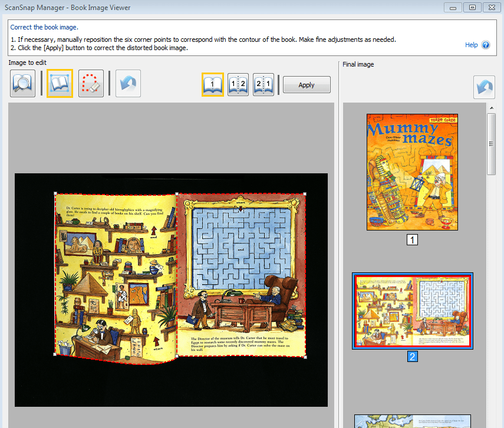Image resolution: width=504 pixels, height=428 pixels.
Task: Click scroll up arrow of Final image list
Action: point(492,108)
